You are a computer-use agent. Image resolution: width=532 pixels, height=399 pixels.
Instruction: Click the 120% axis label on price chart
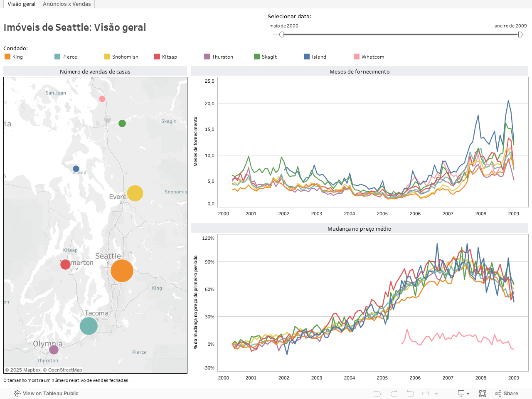(208, 238)
